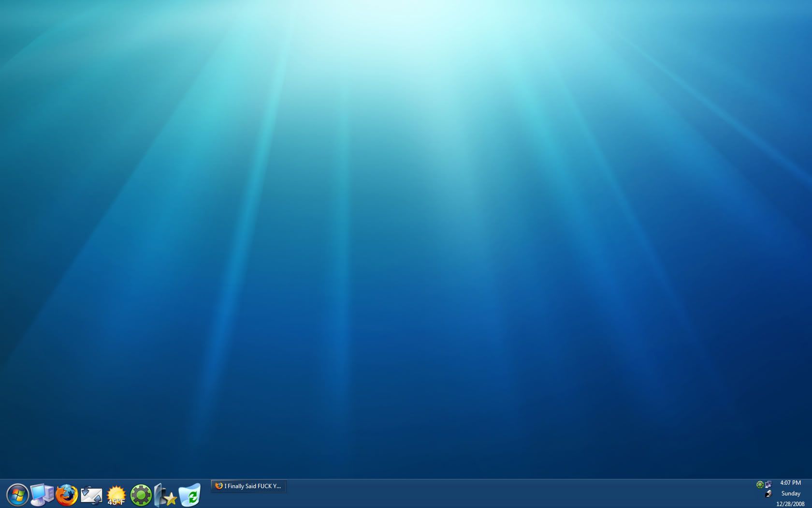Screen dimensions: 812x508
Task: Open the Recycle Bin icon
Action: point(190,495)
